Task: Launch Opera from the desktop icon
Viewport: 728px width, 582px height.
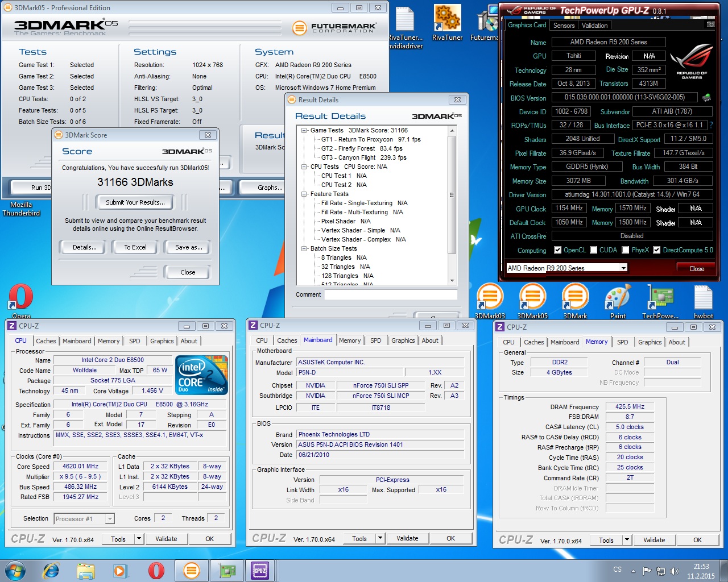Action: click(21, 301)
